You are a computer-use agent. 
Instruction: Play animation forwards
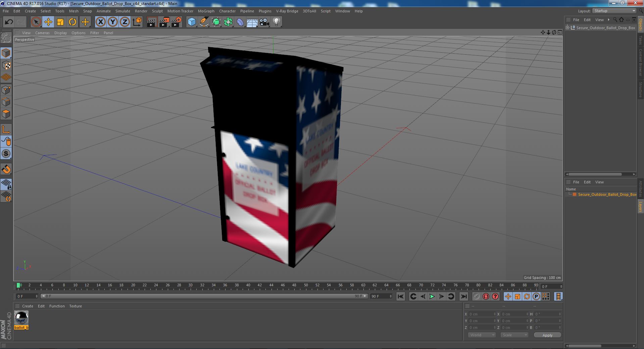click(432, 296)
